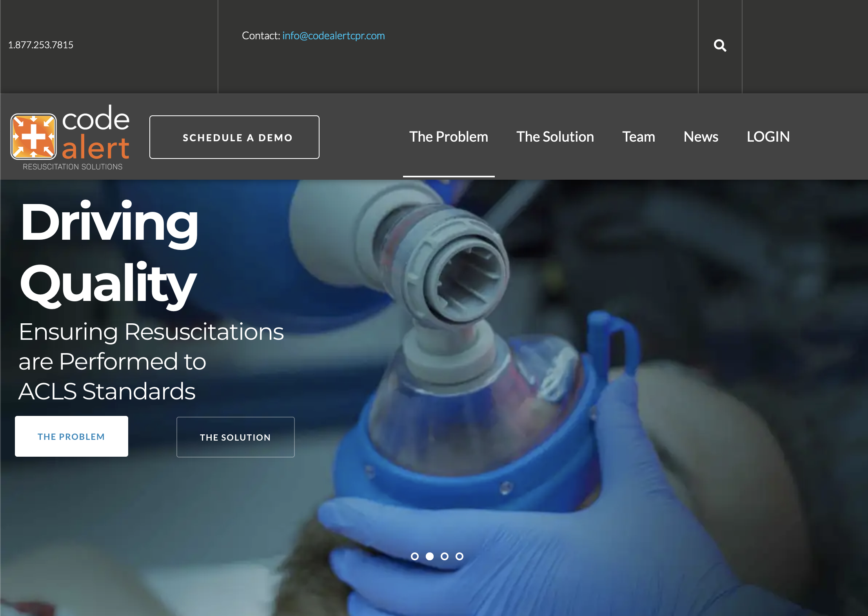
Task: Open The Solution navigation item
Action: click(x=555, y=137)
